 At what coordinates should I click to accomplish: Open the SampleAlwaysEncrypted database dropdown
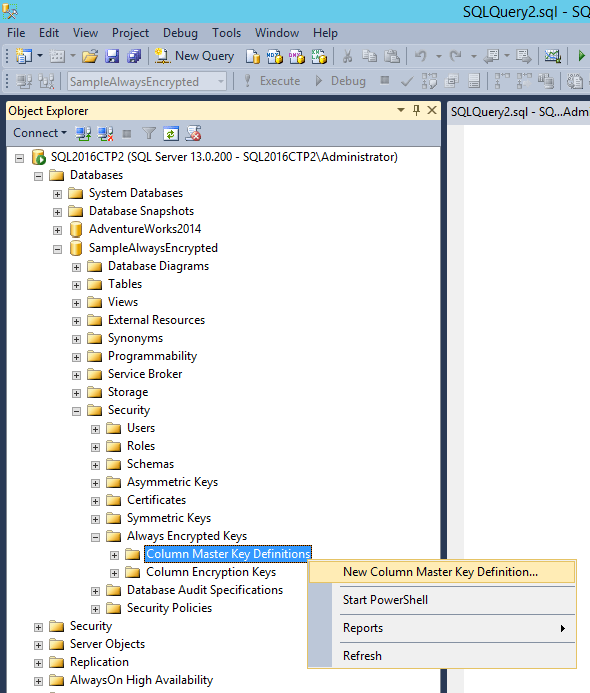tap(221, 82)
